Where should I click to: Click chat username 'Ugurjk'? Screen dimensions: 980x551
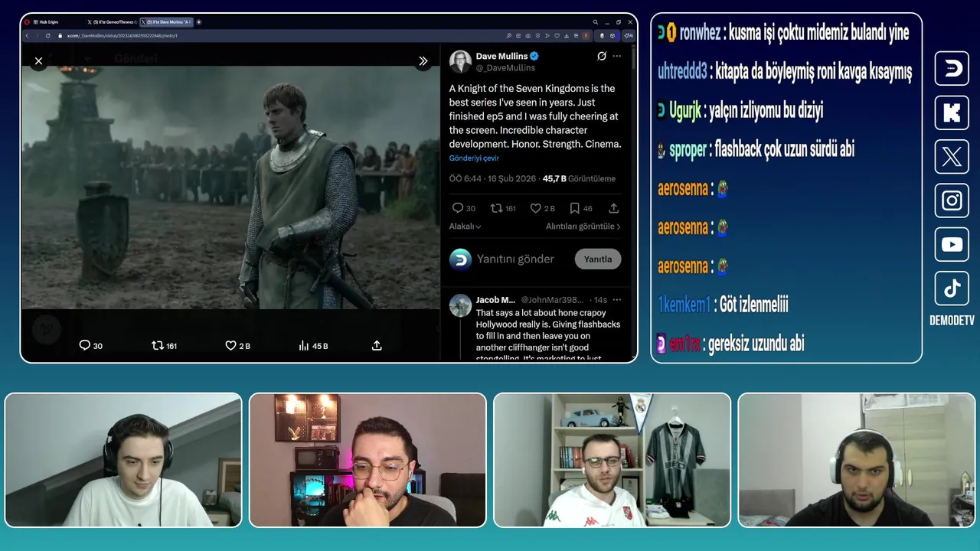click(x=685, y=111)
